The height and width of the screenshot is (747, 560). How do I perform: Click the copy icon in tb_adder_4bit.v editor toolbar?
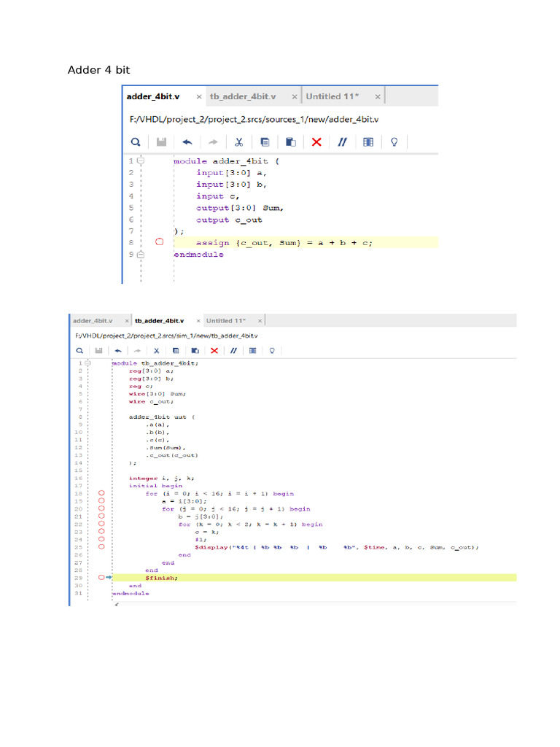coord(176,351)
